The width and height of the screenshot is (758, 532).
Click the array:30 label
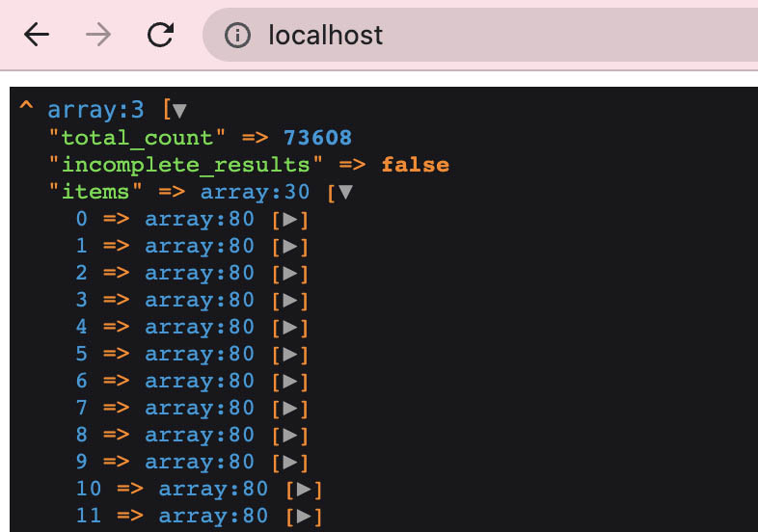[255, 193]
